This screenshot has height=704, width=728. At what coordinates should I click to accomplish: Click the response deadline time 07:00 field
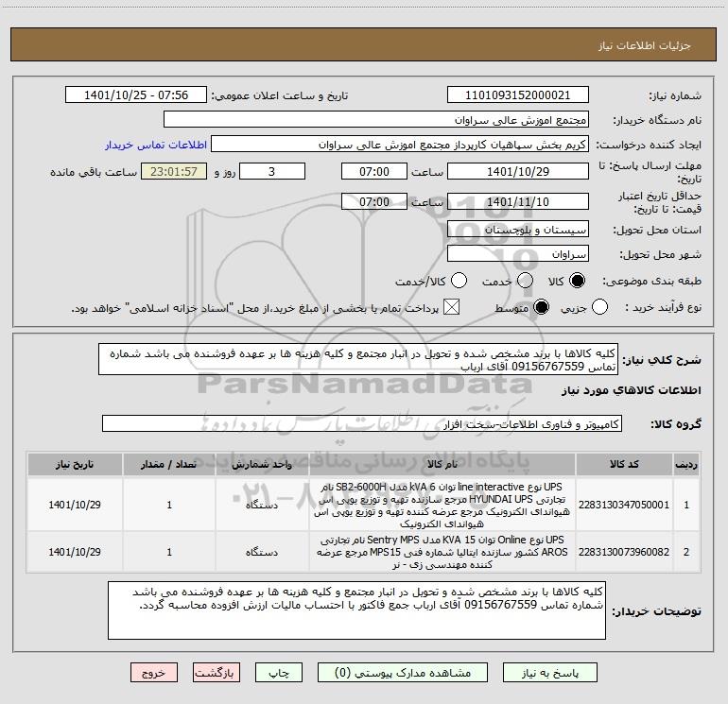coord(374,171)
